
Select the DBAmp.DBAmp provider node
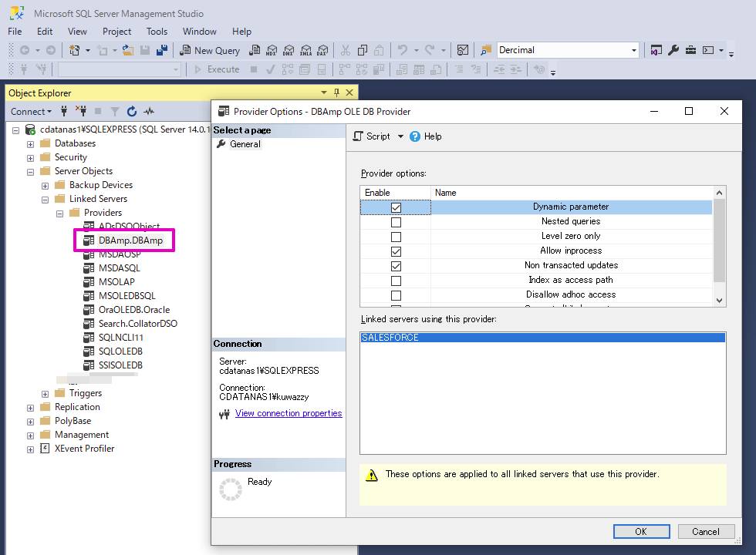point(130,240)
